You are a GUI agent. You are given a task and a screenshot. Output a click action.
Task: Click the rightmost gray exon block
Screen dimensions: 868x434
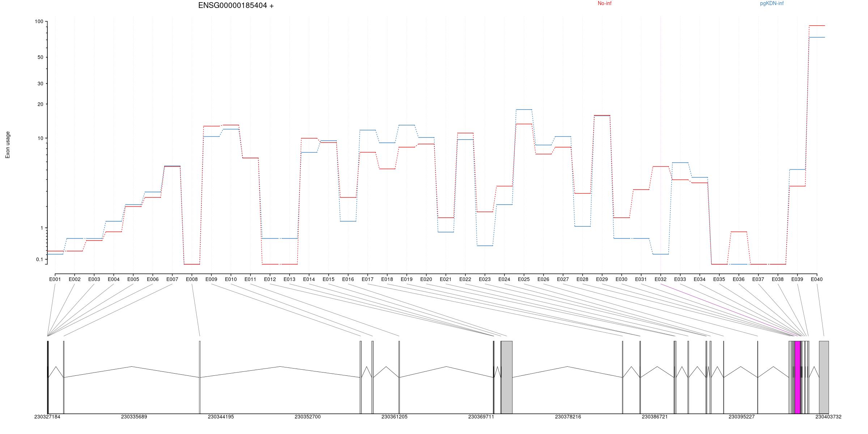(x=824, y=377)
